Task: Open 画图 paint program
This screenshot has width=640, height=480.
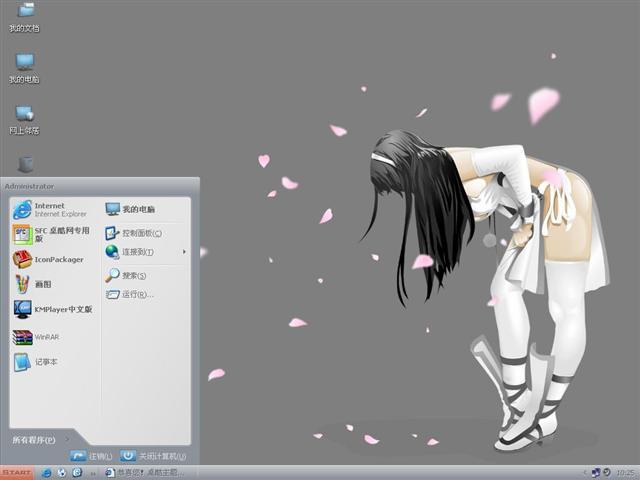Action: point(33,284)
